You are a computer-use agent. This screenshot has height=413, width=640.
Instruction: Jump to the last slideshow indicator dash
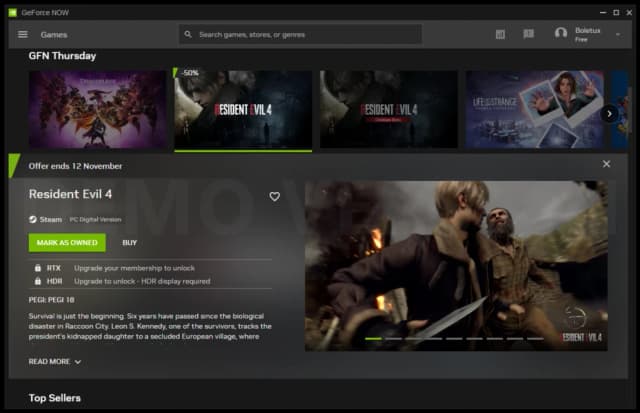click(535, 338)
